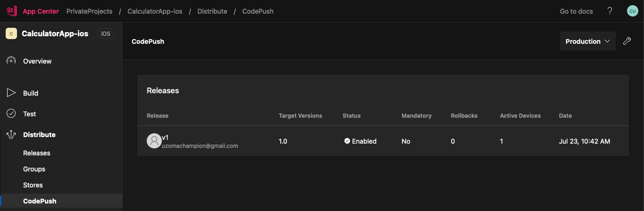
Task: Click the Date column header
Action: (565, 116)
